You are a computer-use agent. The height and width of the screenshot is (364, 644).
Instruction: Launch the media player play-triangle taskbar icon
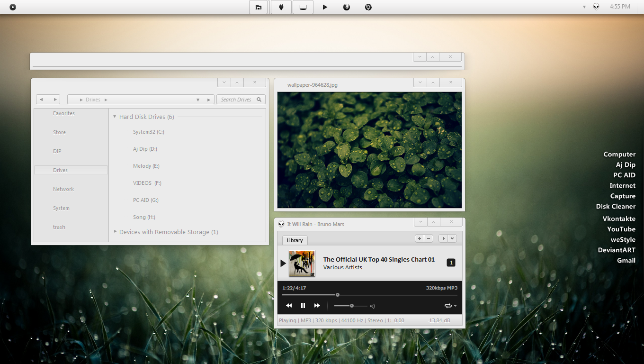[325, 7]
